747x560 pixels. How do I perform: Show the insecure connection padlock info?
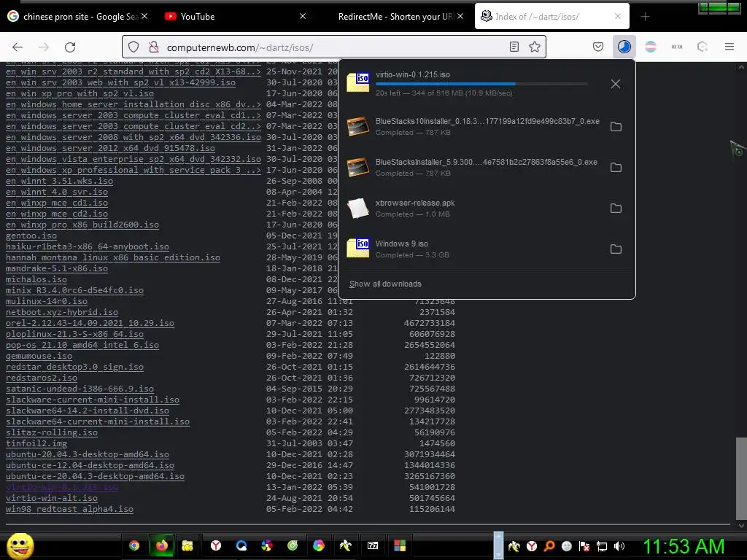coord(153,47)
